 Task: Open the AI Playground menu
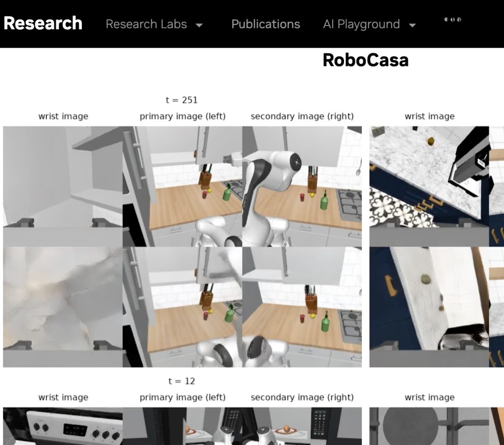[x=361, y=24]
